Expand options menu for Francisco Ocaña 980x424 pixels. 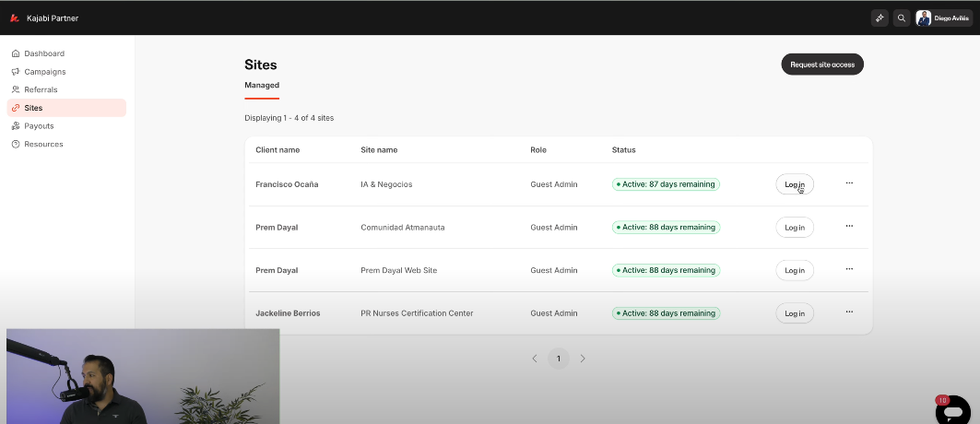pos(849,183)
